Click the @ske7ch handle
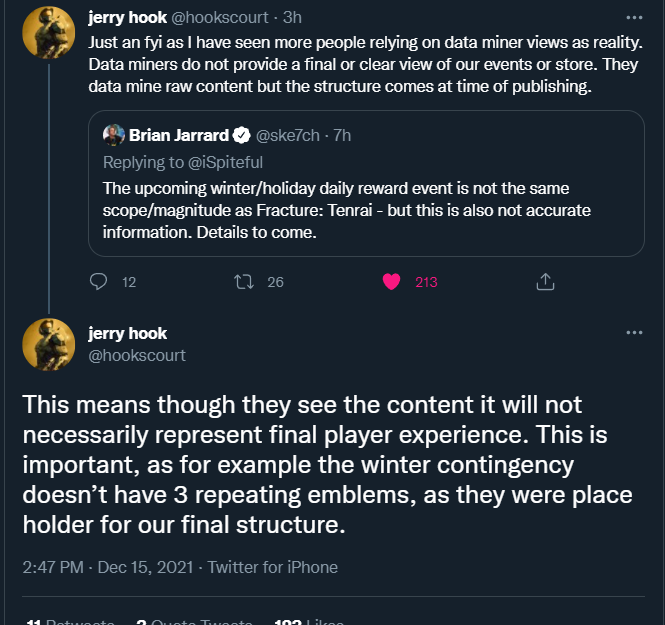Image resolution: width=665 pixels, height=625 pixels. tap(288, 135)
